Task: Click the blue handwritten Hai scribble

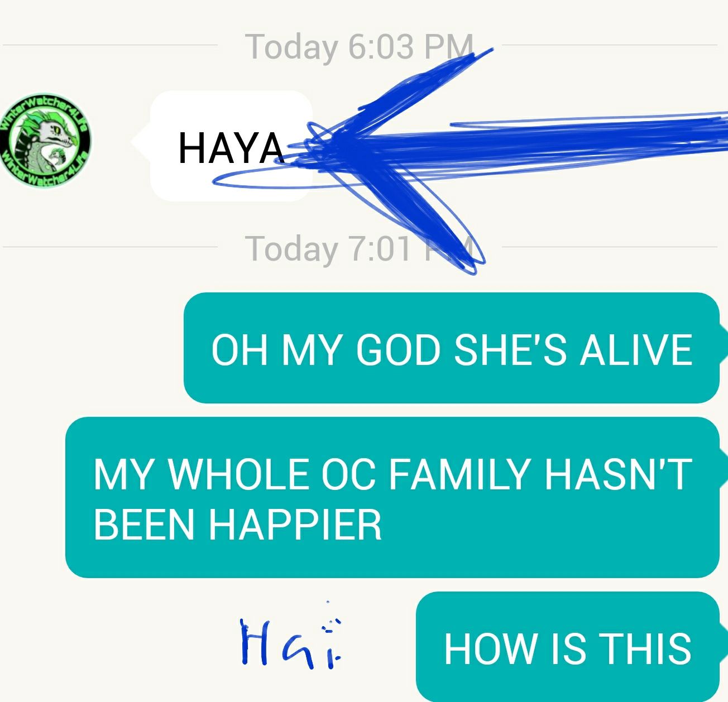Action: [x=291, y=636]
